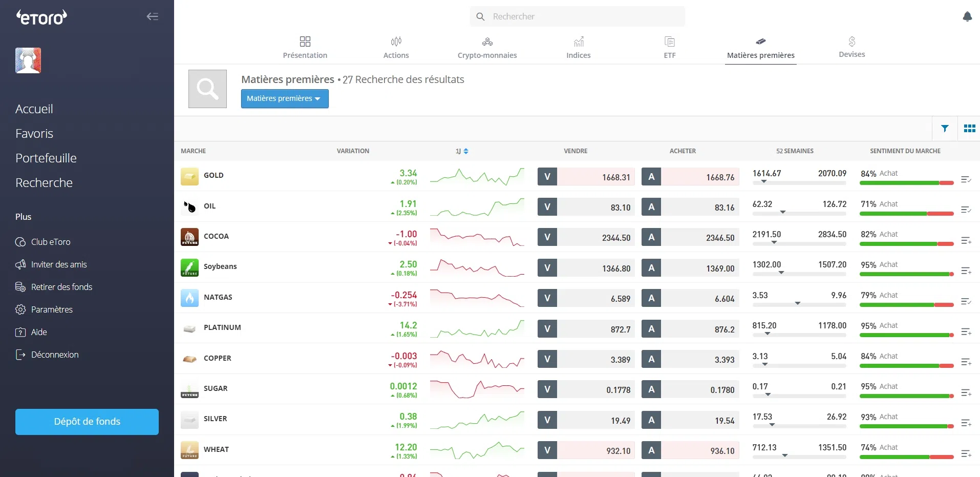Buy WHEAT at 936.10
The image size is (980, 477).
click(690, 450)
